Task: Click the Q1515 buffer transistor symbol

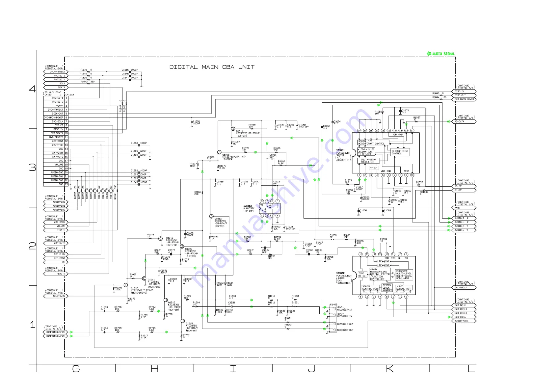Action: [183, 321]
